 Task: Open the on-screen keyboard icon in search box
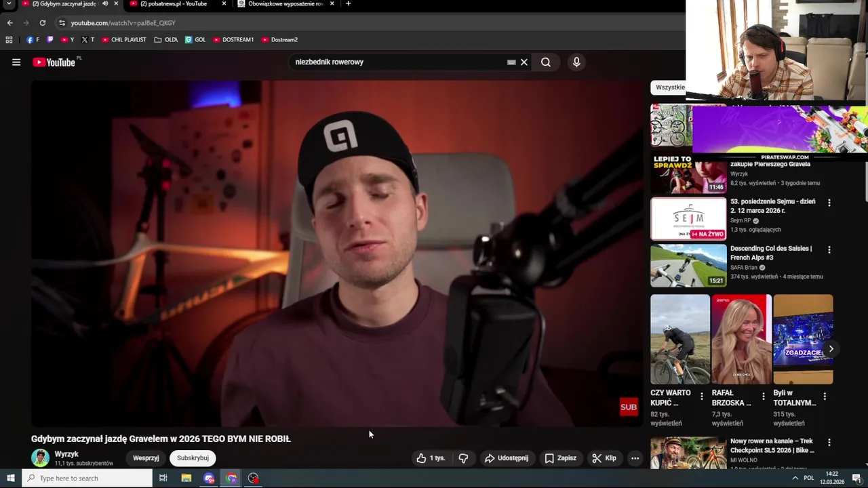511,62
